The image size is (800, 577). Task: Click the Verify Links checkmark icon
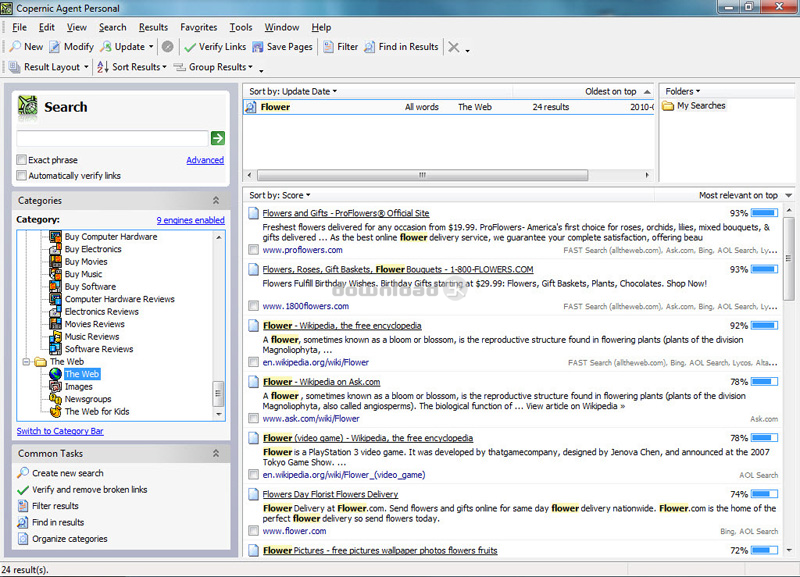pyautogui.click(x=190, y=47)
